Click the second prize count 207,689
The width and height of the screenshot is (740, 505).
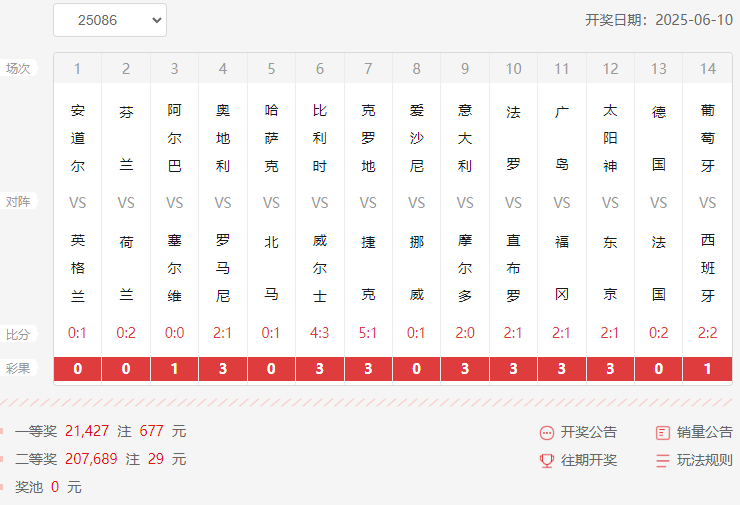tap(91, 459)
